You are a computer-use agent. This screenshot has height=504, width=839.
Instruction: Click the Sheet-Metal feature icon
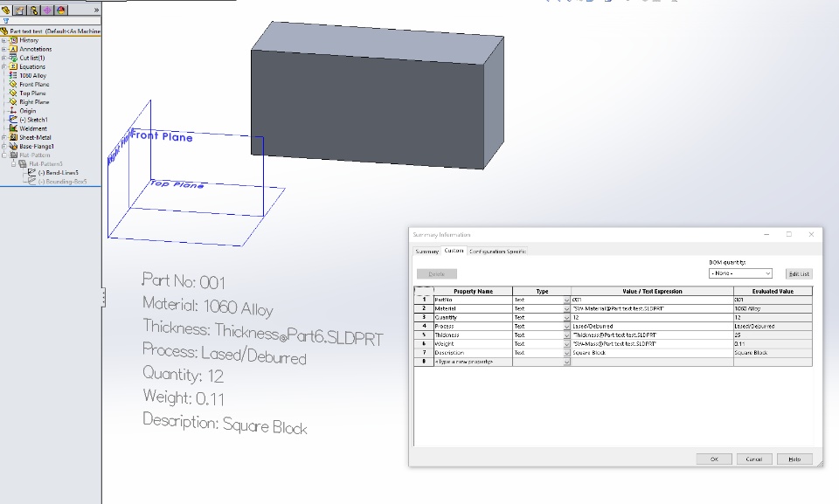click(13, 137)
